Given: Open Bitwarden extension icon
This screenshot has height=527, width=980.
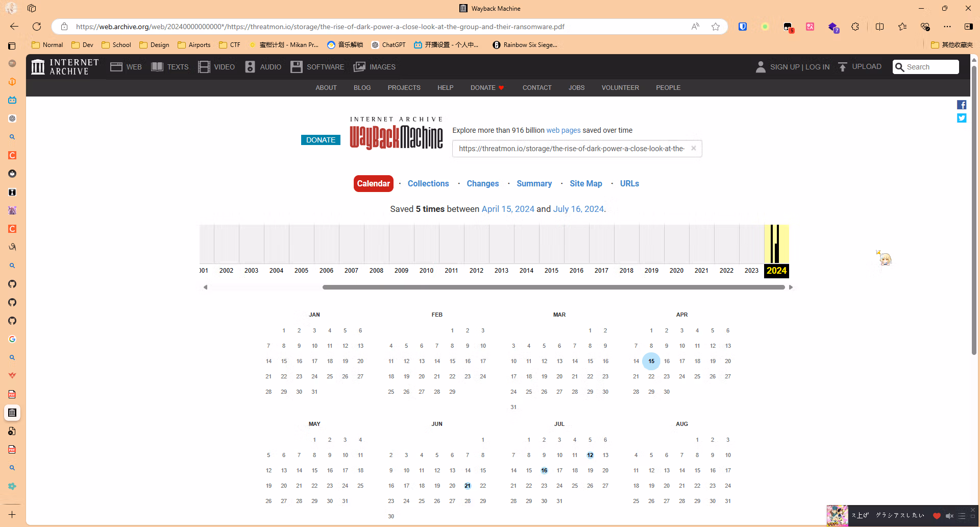Looking at the screenshot, I should tap(743, 27).
